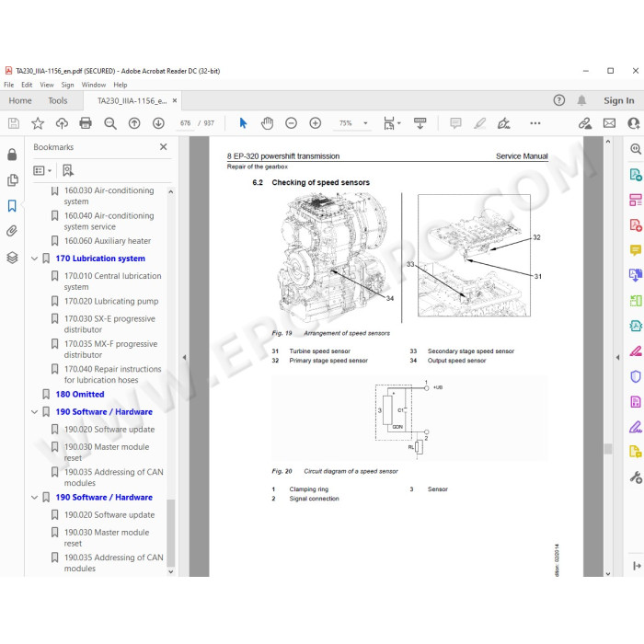Collapse left navigation pane arrow
The height and width of the screenshot is (644, 644).
(x=184, y=357)
